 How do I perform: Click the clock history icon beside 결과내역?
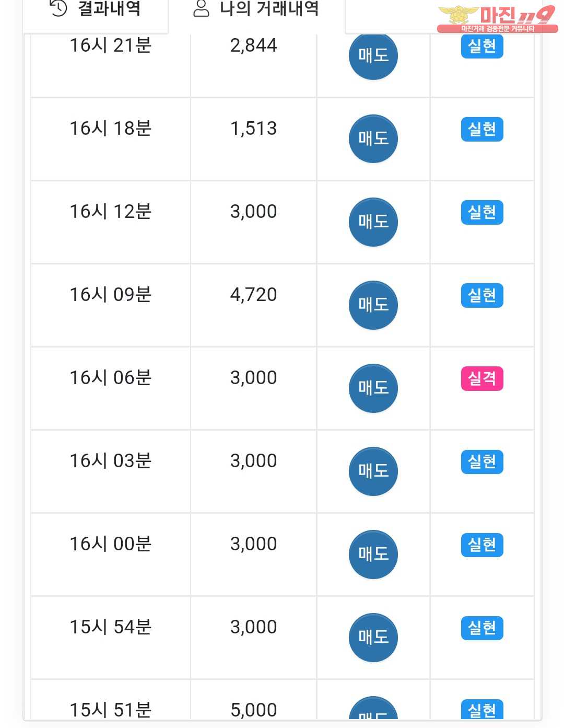58,8
